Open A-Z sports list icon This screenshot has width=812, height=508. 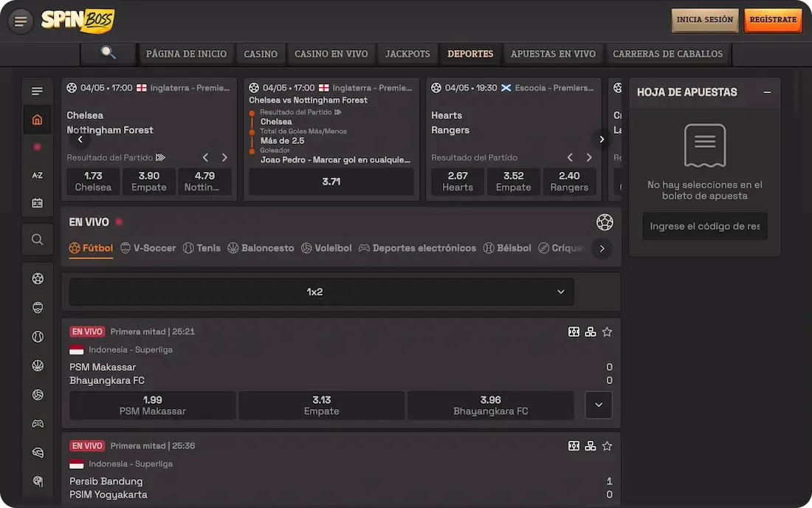[38, 175]
